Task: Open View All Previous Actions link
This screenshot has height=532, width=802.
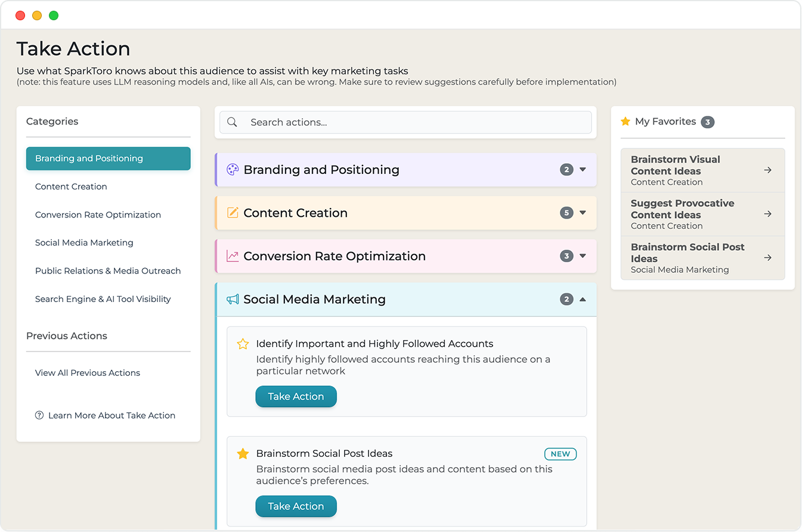Action: click(x=88, y=373)
